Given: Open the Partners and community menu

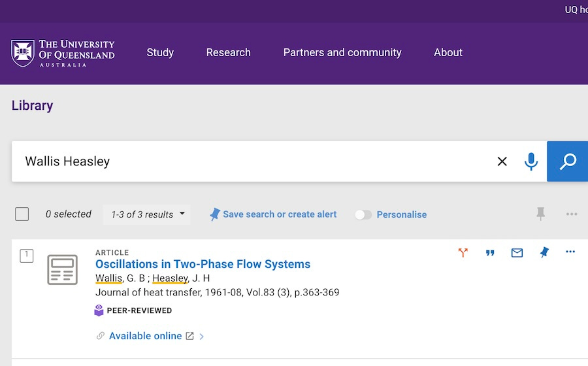Looking at the screenshot, I should click(x=342, y=52).
